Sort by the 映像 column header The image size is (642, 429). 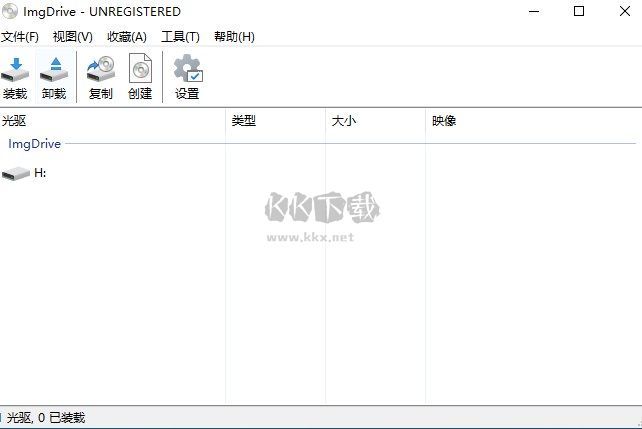coord(533,121)
